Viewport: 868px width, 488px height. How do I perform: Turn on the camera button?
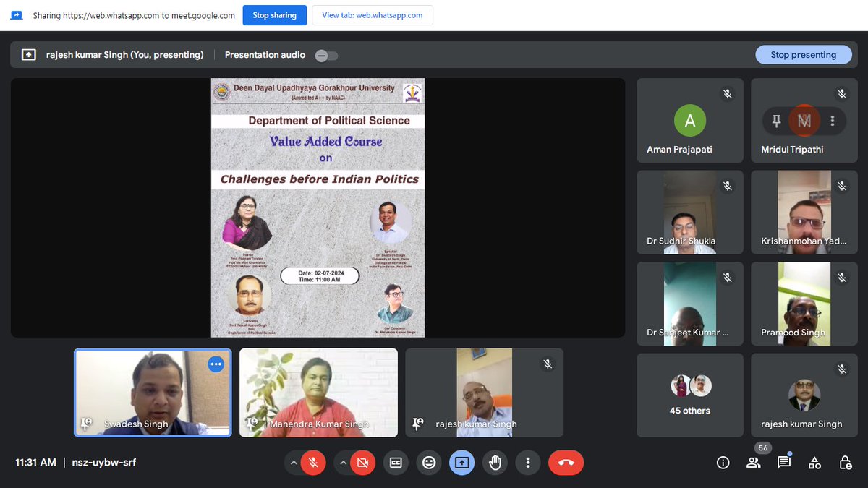click(x=363, y=463)
